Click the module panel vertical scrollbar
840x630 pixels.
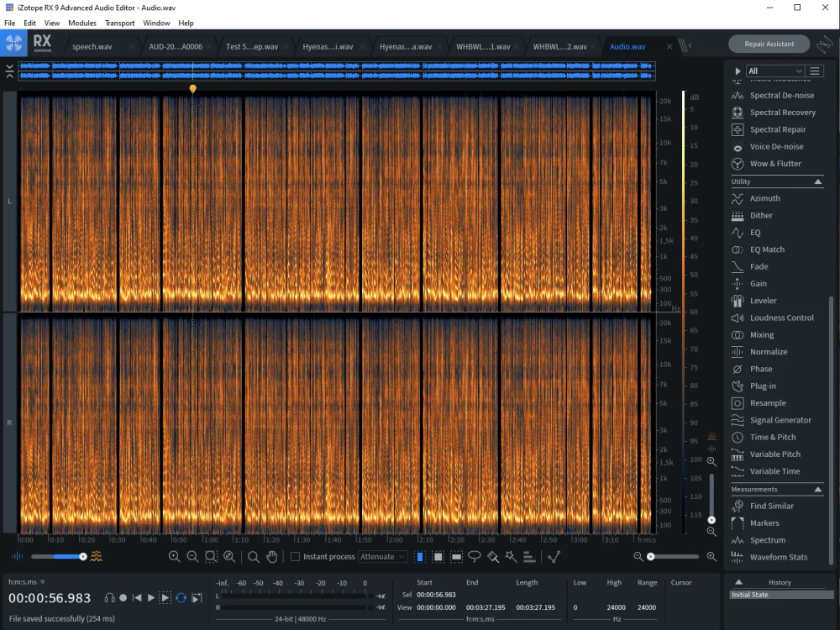coord(831,429)
